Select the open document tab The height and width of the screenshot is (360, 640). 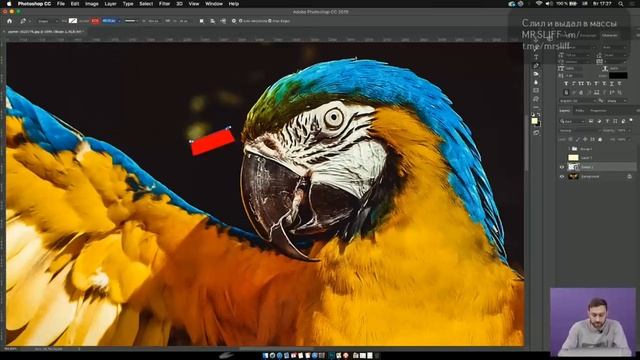click(x=45, y=31)
